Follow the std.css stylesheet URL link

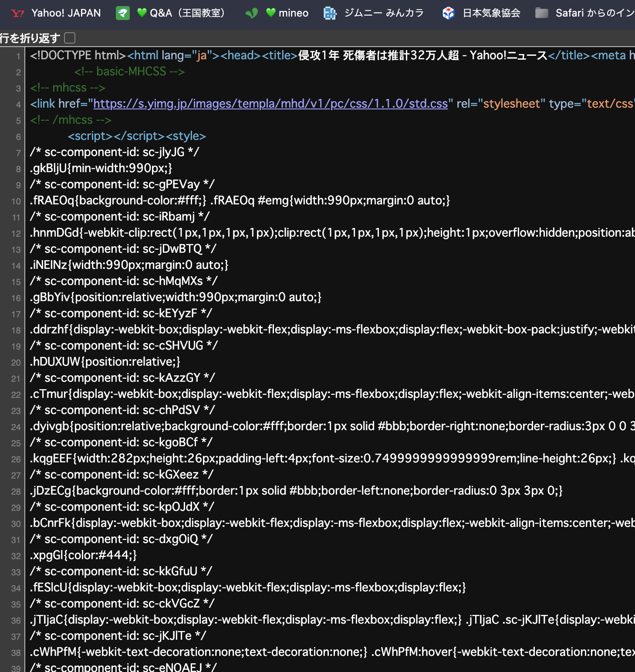click(x=270, y=104)
